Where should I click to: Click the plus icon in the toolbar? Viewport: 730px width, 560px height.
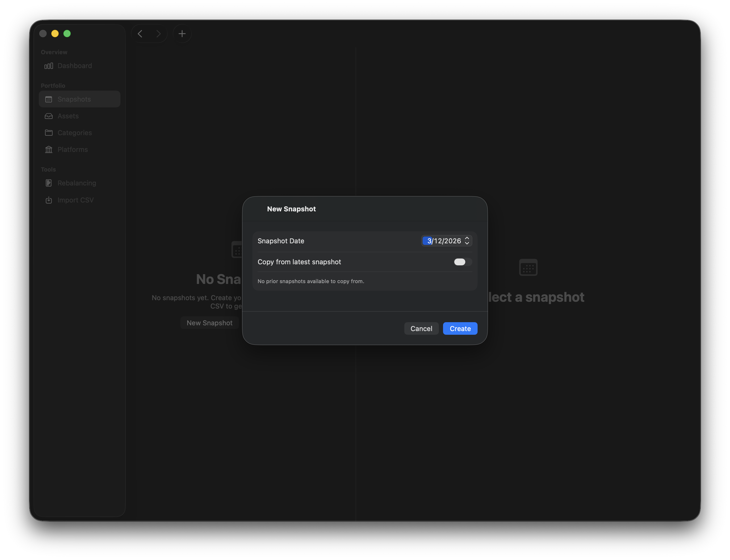182,33
